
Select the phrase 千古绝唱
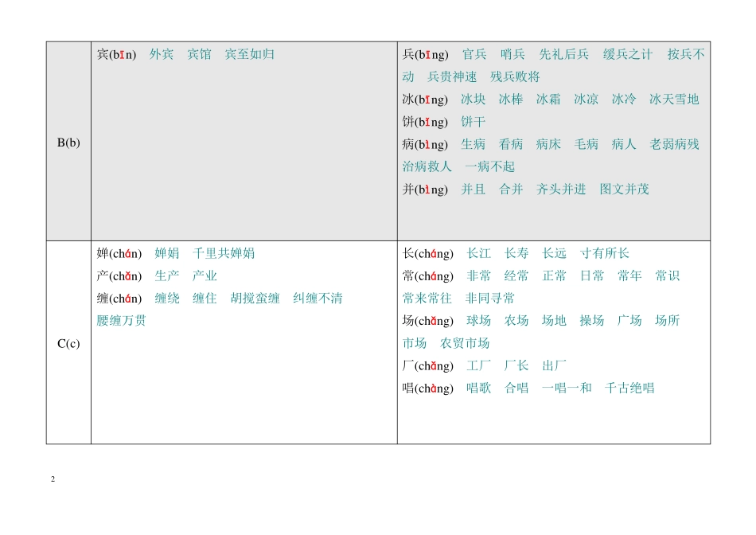pos(629,388)
